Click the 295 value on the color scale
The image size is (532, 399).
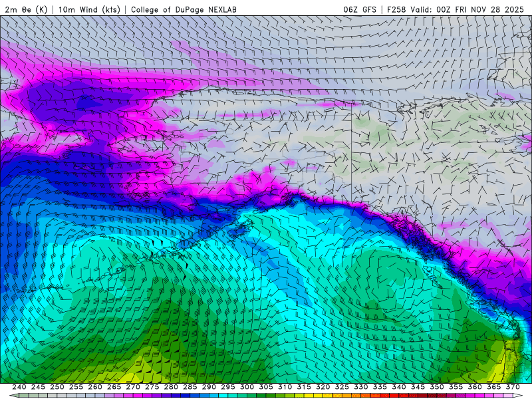[228, 387]
